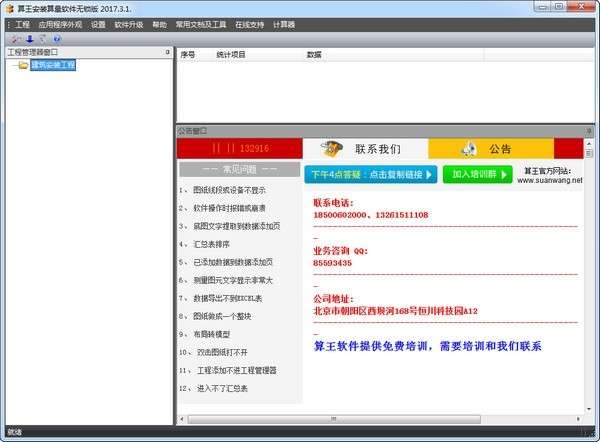Click the QQ number 85593435

coord(333,263)
